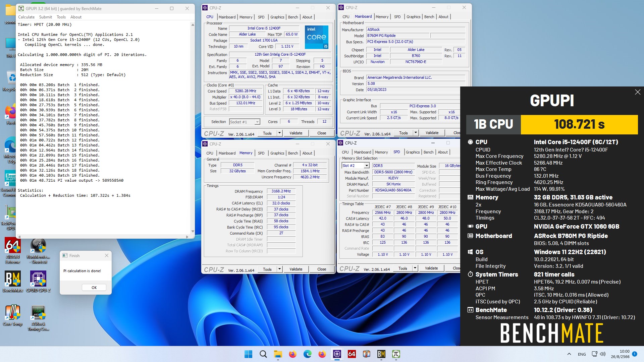Click OK in Finish dialog
Screen dimensions: 644x362
tap(94, 288)
